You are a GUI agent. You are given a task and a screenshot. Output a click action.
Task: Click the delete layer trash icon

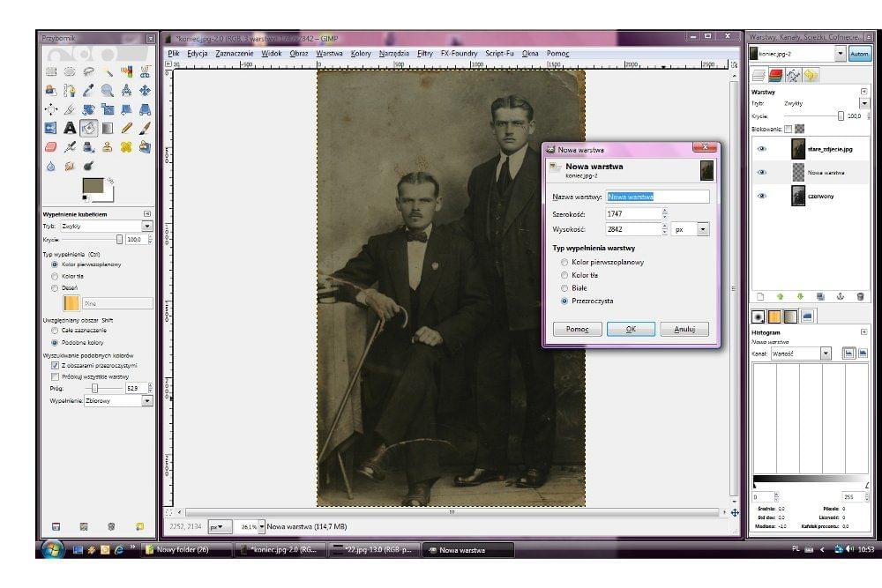click(860, 297)
